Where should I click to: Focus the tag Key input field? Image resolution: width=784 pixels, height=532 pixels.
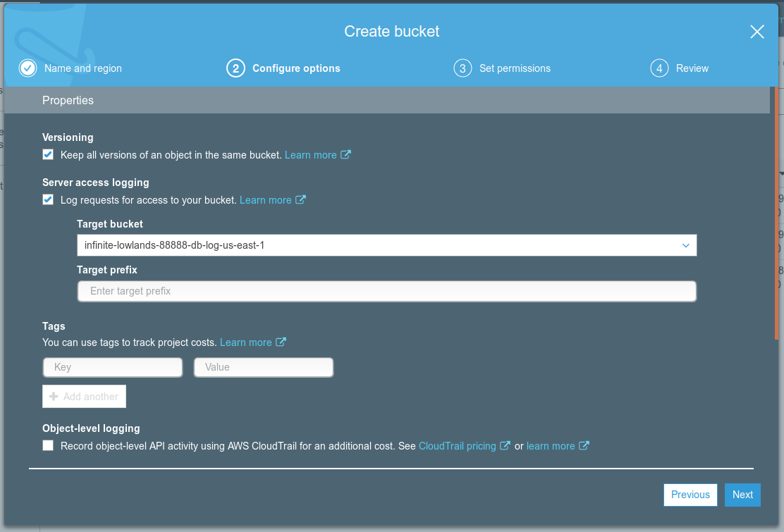(113, 367)
